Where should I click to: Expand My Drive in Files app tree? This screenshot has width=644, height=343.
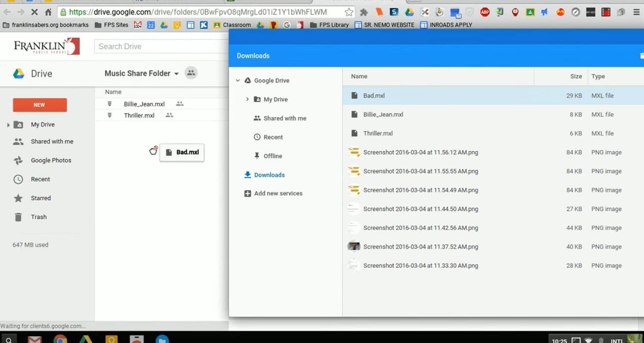pos(247,99)
